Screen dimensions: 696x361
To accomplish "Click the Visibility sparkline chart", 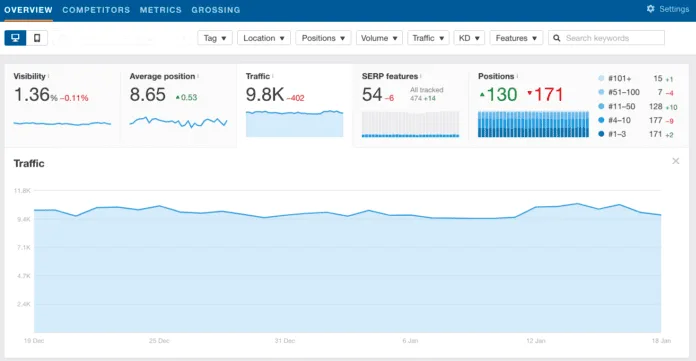I will tap(62, 123).
